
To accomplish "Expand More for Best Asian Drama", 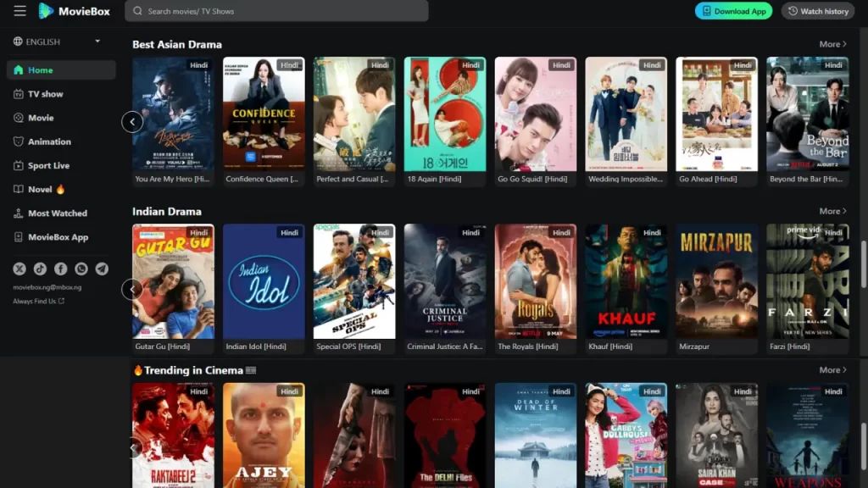I will click(x=832, y=44).
